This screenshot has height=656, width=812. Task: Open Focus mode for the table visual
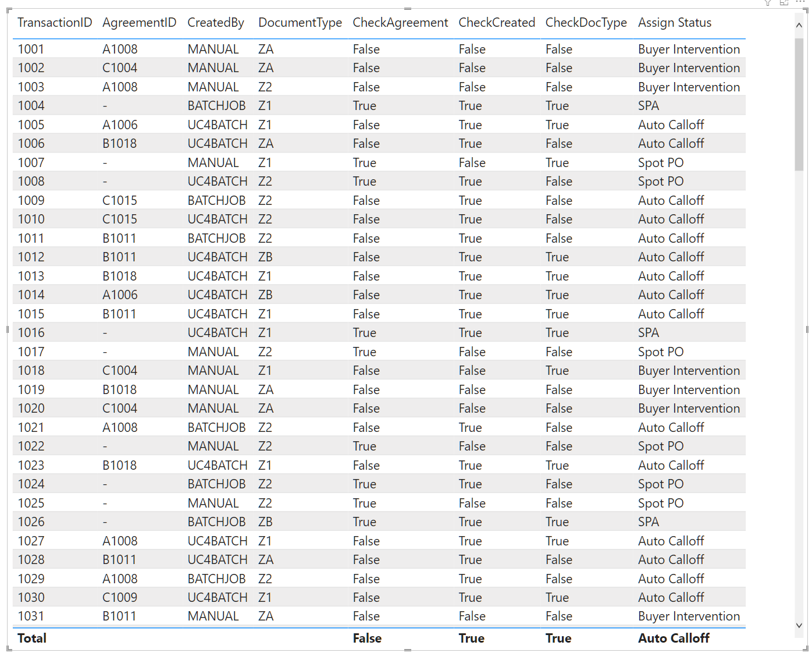[784, 2]
